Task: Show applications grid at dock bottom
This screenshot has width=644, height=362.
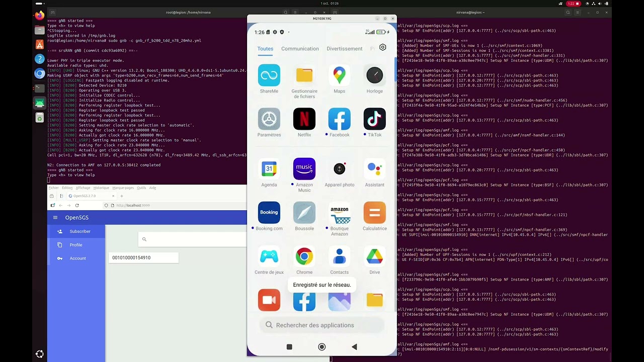Action: 40,354
